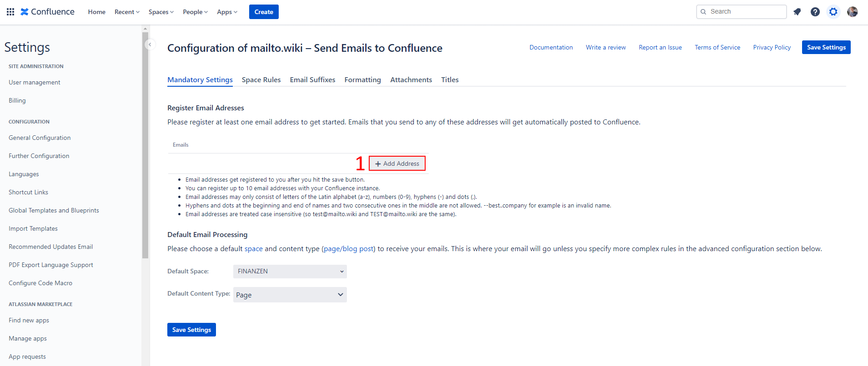Open the Documentation link
This screenshot has height=366, width=868.
click(x=551, y=47)
